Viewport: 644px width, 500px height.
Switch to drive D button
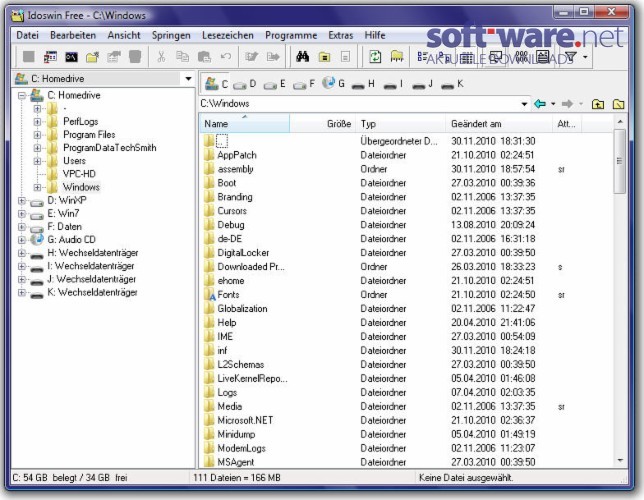tap(244, 84)
